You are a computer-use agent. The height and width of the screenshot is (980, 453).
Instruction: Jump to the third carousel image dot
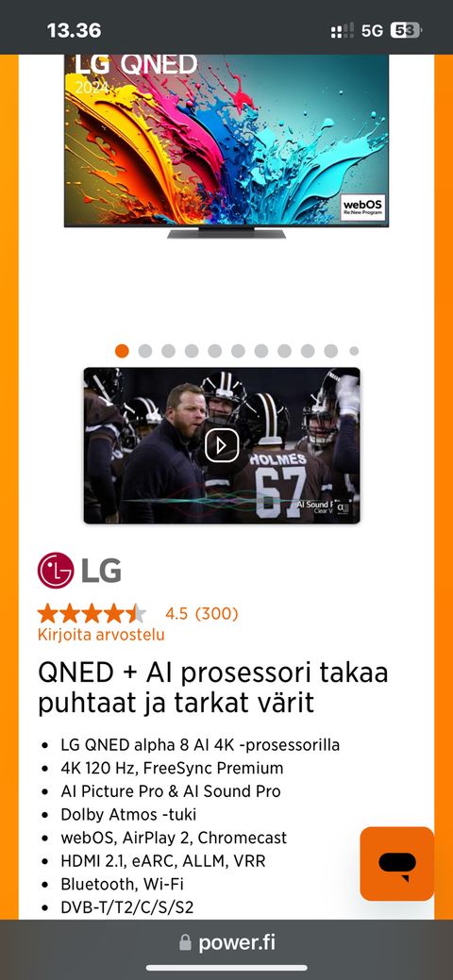[x=168, y=351]
